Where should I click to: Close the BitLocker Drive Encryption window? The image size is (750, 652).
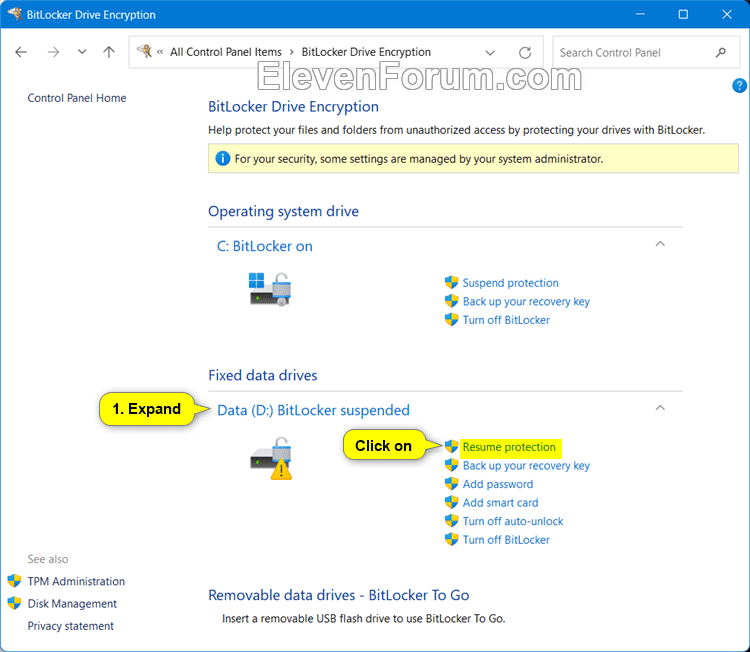(727, 14)
